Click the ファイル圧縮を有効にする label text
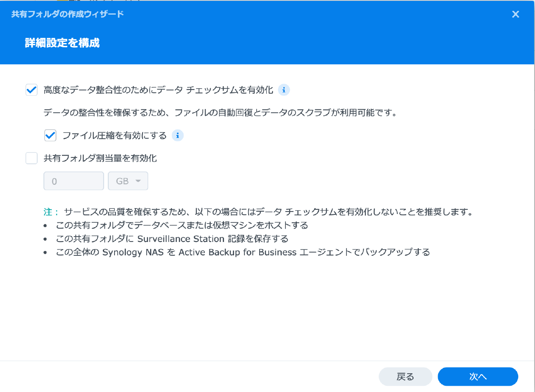The image size is (535, 392). click(115, 135)
